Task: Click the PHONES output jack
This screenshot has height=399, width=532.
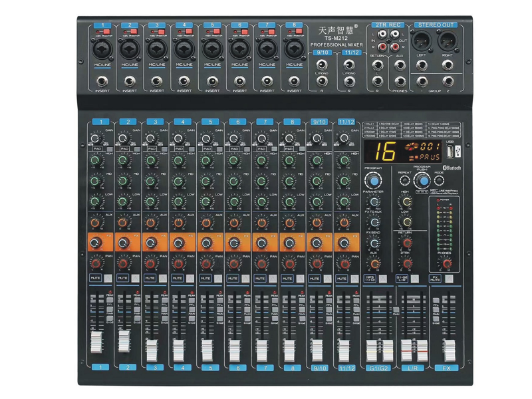Action: pyautogui.click(x=399, y=80)
